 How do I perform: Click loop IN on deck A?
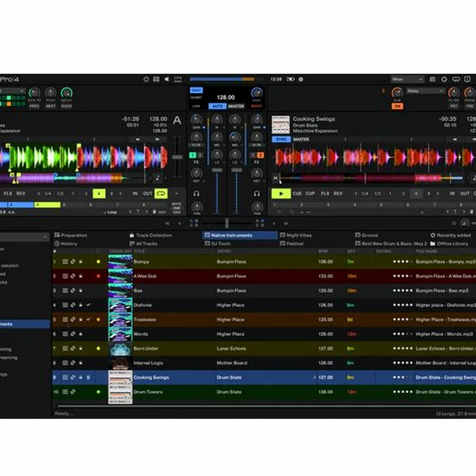tap(135, 193)
